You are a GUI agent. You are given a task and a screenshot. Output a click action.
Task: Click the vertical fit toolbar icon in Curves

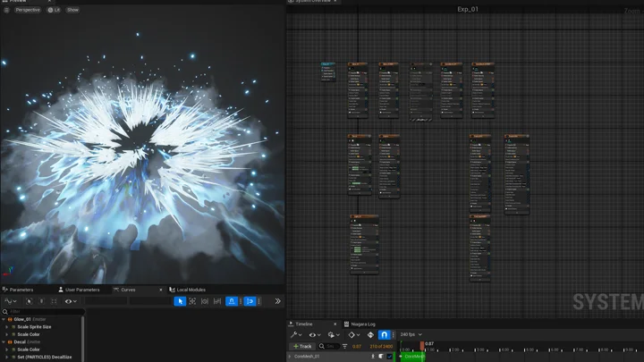[x=41, y=301]
